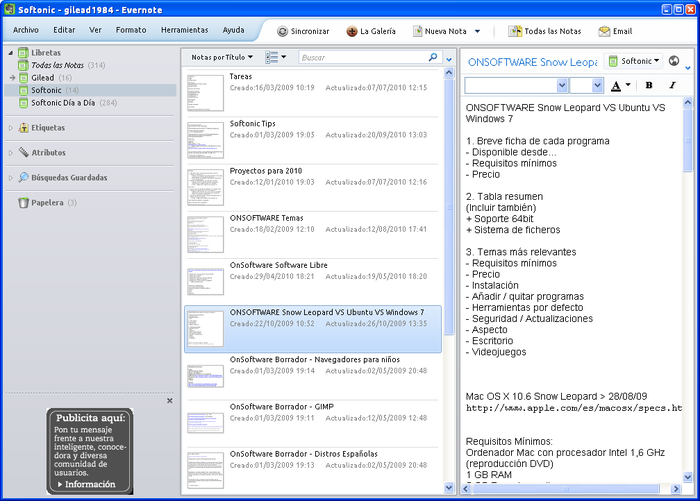Click in the Buscar search field
This screenshot has height=501, width=700.
click(362, 57)
